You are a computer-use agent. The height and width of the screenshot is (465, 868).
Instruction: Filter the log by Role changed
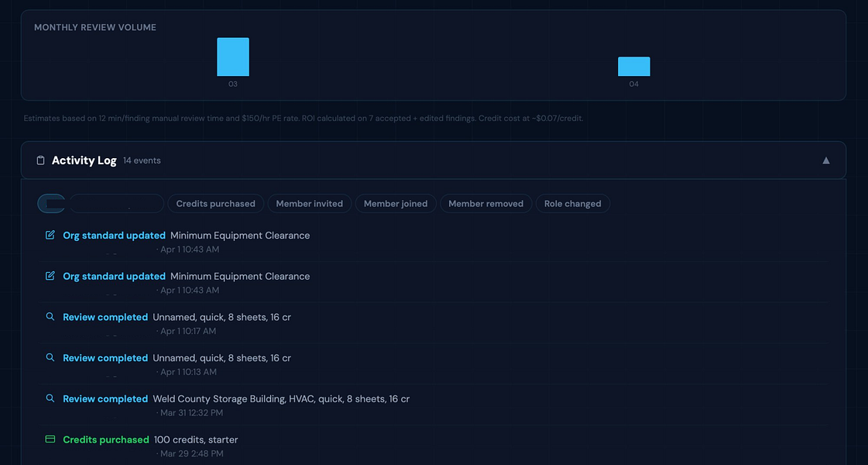(573, 203)
